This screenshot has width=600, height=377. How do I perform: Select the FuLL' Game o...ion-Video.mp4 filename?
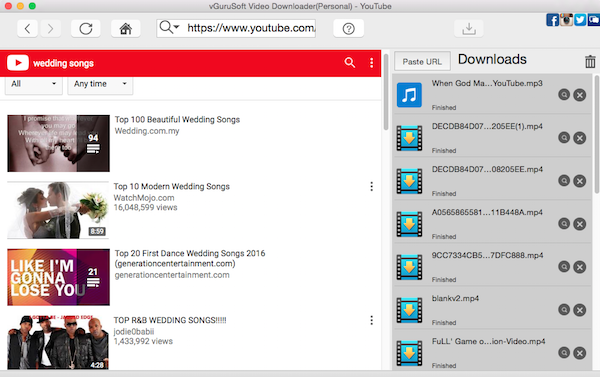(488, 341)
